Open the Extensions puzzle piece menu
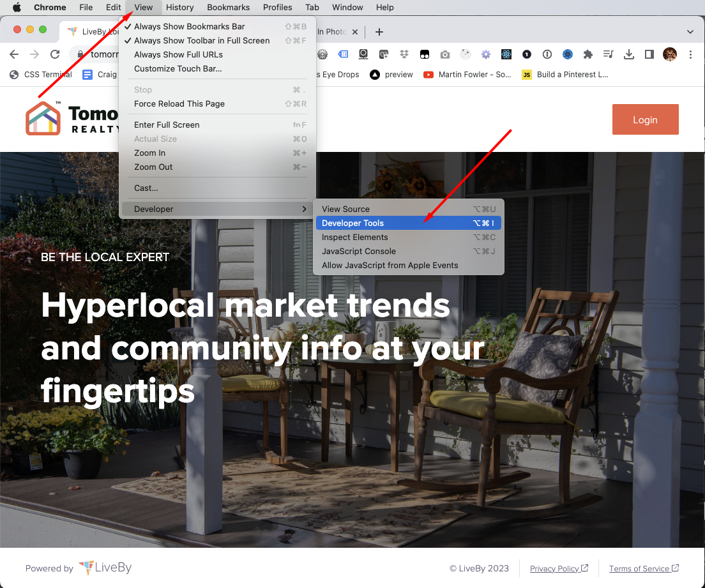The image size is (705, 588). [x=587, y=54]
